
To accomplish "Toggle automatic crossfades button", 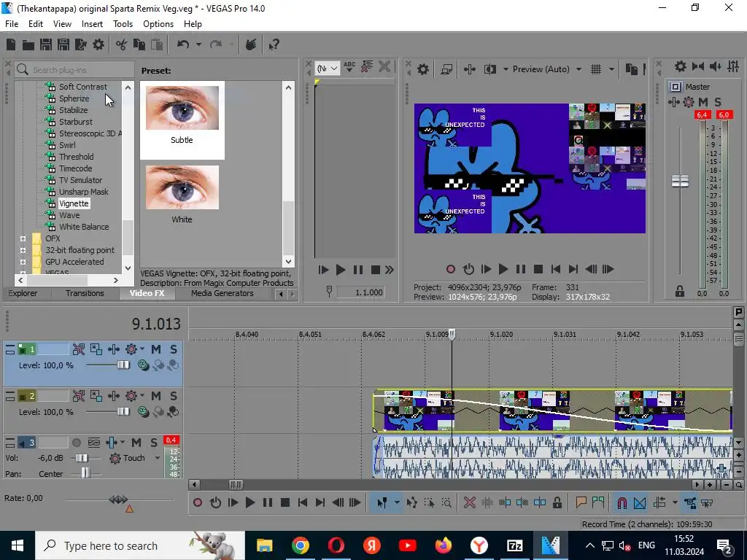I will (x=640, y=502).
